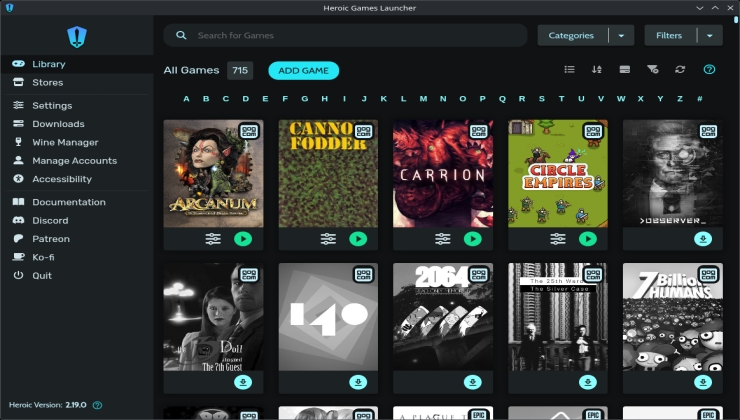Open settings sliders icon for Carrion
This screenshot has width=740, height=420.
point(443,239)
